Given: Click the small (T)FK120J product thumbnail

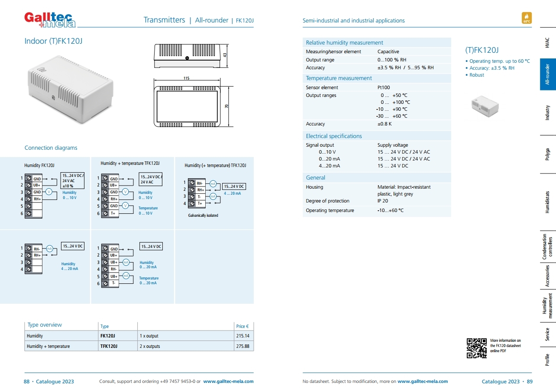Looking at the screenshot, I should click(x=485, y=106).
